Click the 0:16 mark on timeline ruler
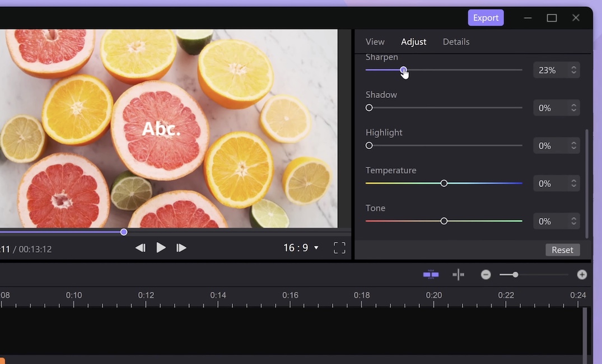The image size is (602, 364). [x=290, y=295]
